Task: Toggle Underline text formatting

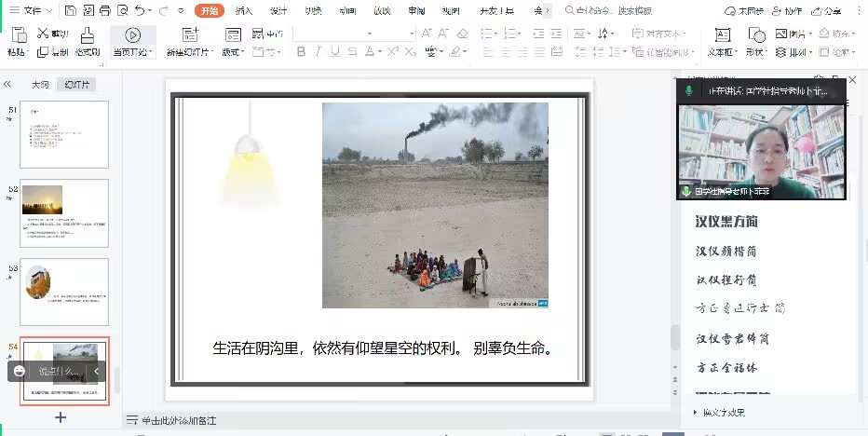Action: click(x=334, y=52)
